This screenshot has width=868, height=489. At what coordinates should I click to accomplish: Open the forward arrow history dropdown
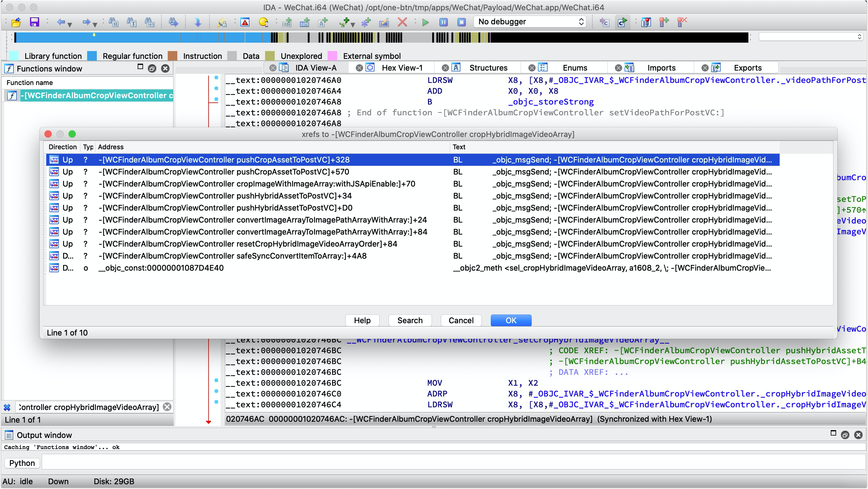coord(95,24)
